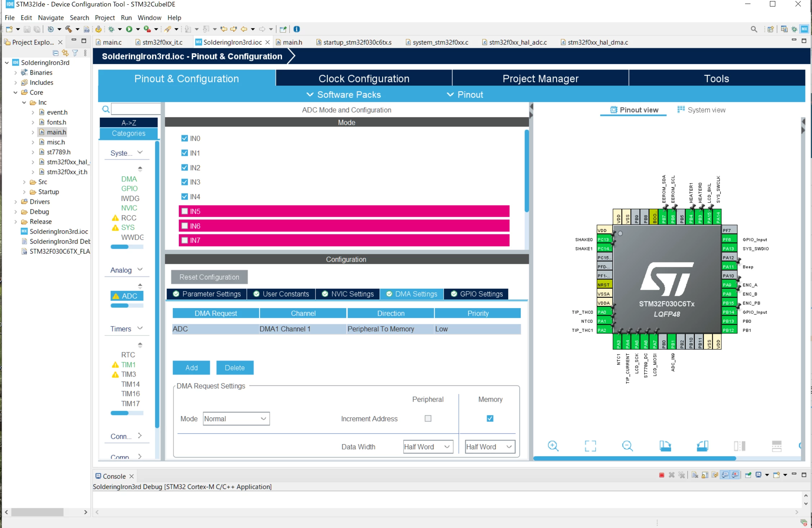Open the Parameter Settings tab

(x=207, y=294)
